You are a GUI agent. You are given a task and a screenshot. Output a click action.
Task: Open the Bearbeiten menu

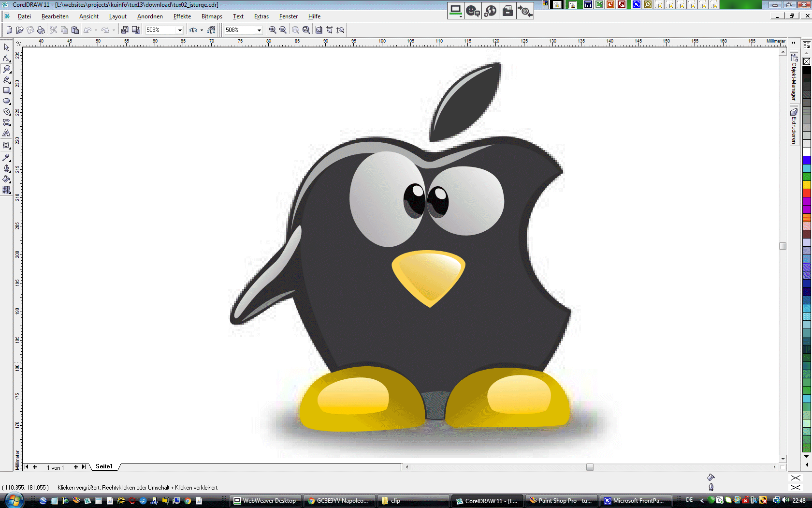55,16
